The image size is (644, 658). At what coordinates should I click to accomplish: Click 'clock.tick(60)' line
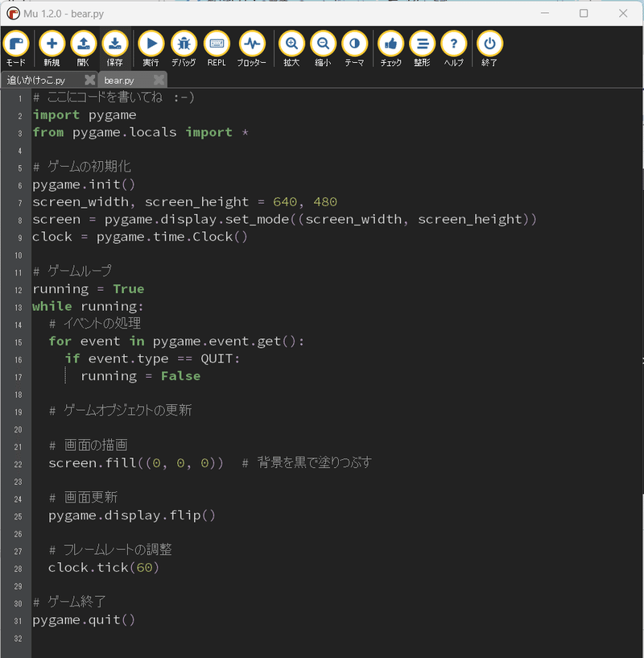point(104,567)
